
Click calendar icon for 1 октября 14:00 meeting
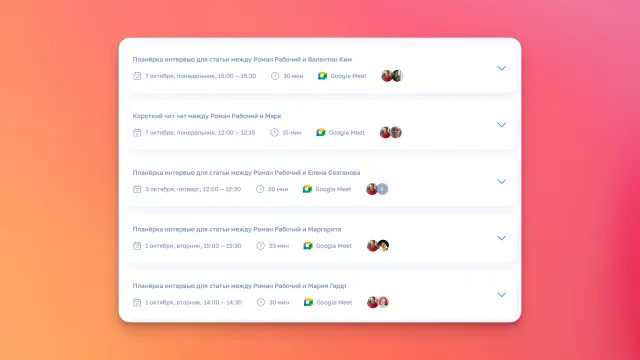pyautogui.click(x=137, y=302)
